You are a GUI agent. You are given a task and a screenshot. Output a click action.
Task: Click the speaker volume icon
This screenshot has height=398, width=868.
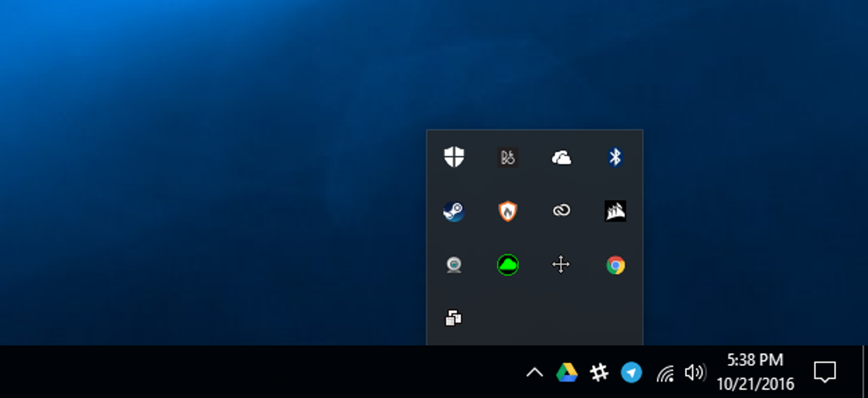point(695,372)
